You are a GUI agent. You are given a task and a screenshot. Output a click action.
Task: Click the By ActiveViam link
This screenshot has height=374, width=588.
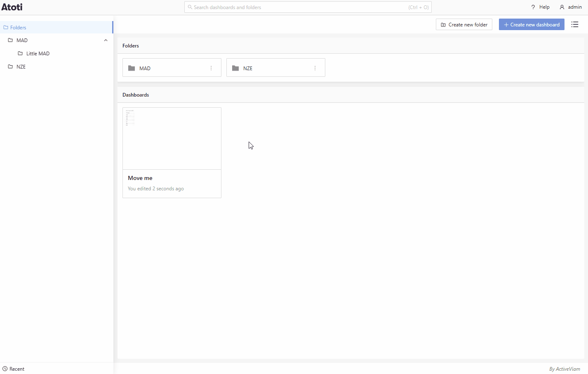[x=564, y=369]
